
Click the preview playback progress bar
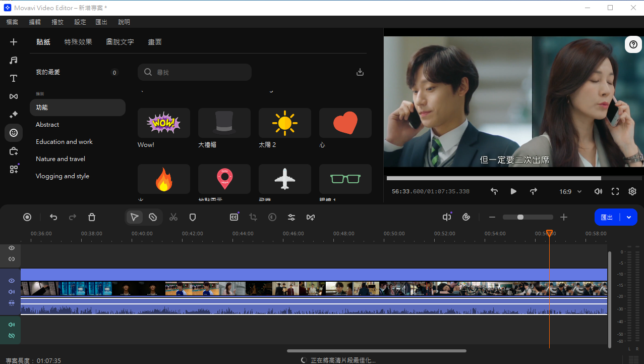coord(514,178)
